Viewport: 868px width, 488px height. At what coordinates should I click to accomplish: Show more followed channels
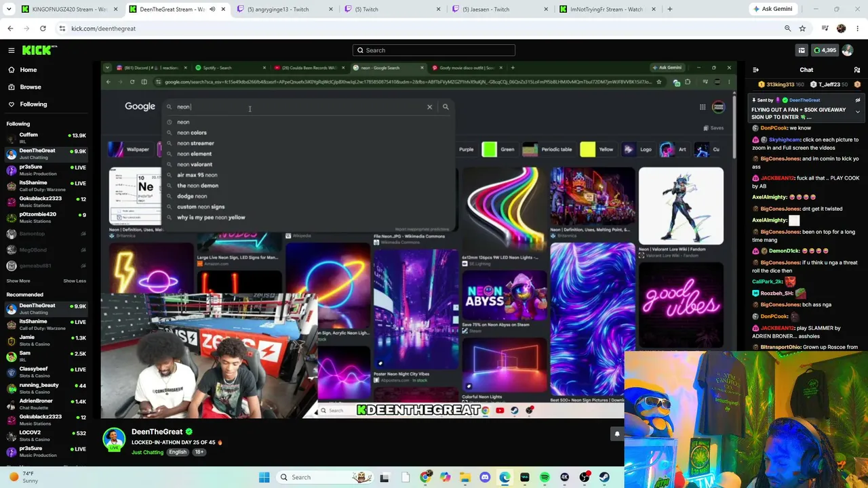[18, 281]
